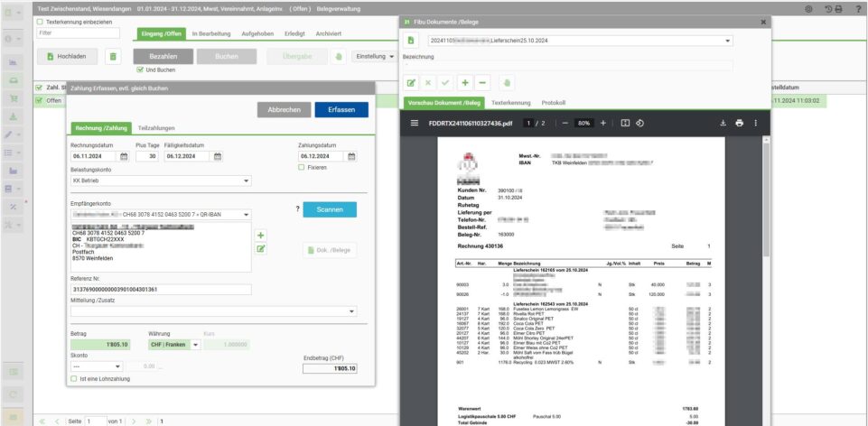Click the document upload icon in Fibu Dokumente
The image size is (868, 426).
coord(410,41)
